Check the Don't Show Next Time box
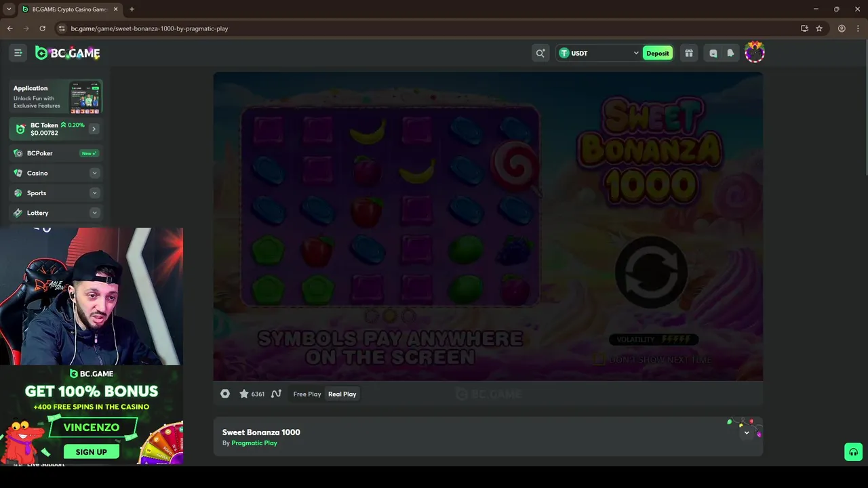 pos(597,360)
